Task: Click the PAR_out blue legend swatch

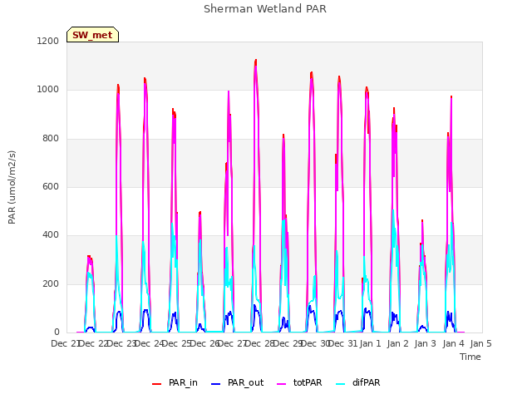Action: click(x=215, y=384)
